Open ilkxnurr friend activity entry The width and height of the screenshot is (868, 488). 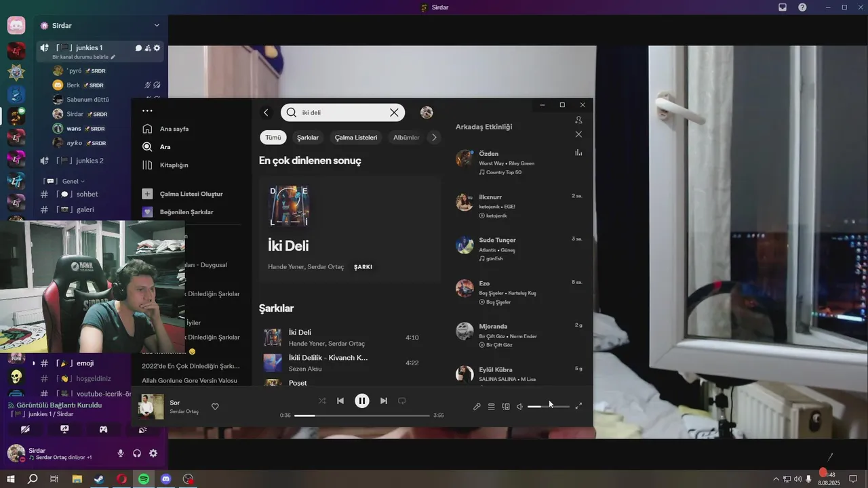(519, 206)
